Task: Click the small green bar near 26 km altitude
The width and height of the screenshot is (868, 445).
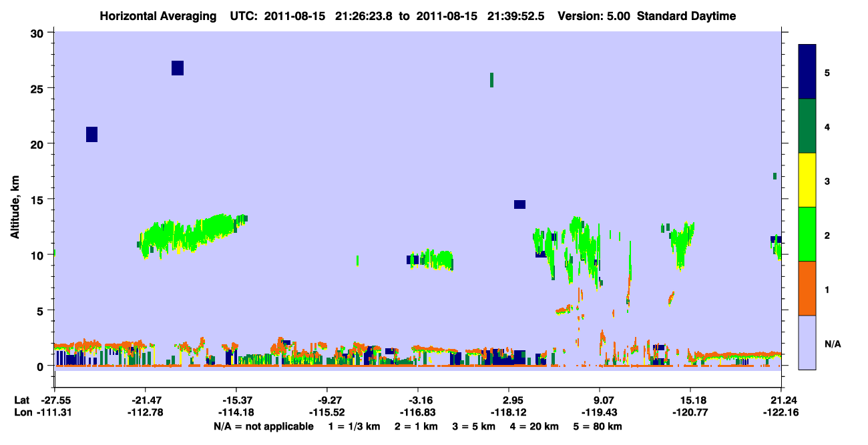Action: (492, 80)
